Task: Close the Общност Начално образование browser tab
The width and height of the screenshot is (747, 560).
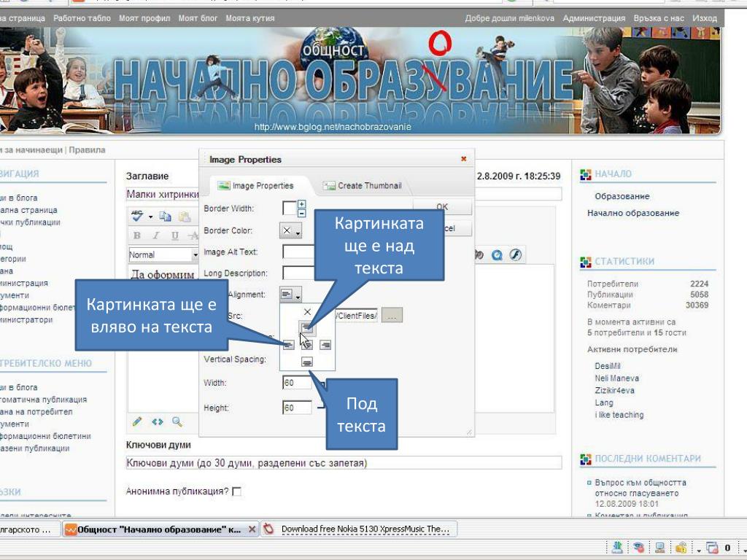Action: pyautogui.click(x=252, y=529)
